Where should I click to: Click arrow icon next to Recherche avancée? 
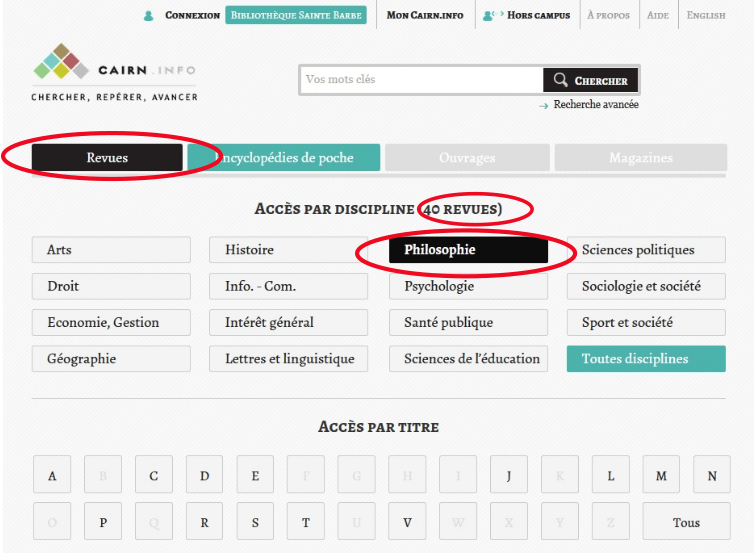coord(543,106)
